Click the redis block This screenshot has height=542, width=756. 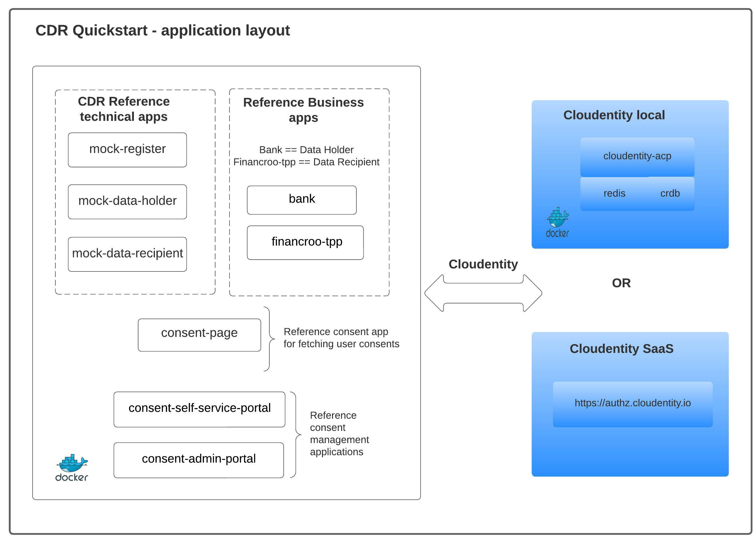[614, 194]
